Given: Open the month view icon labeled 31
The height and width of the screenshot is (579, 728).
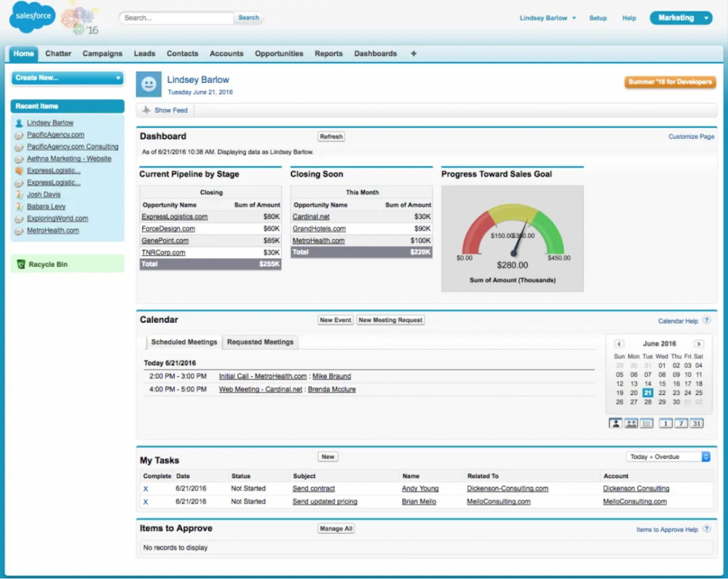Looking at the screenshot, I should 697,423.
